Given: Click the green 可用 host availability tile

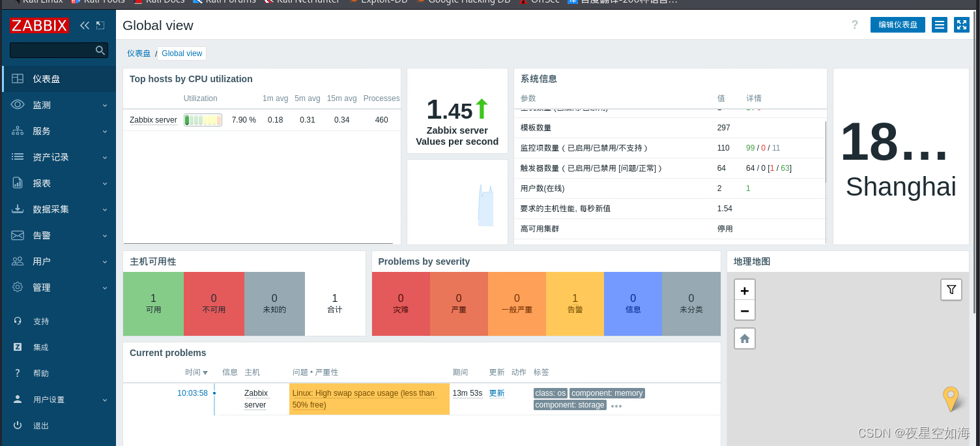Looking at the screenshot, I should pyautogui.click(x=153, y=304).
